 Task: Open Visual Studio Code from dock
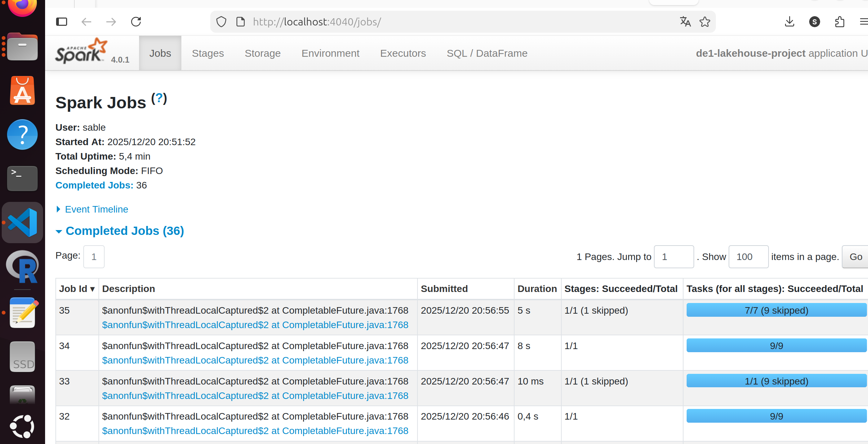click(x=22, y=223)
